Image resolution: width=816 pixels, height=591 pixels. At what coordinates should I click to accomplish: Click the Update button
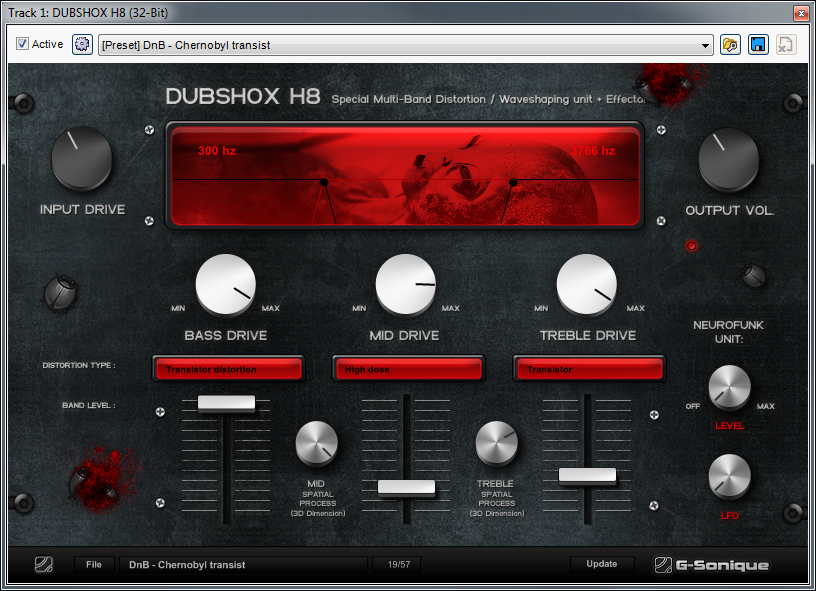click(x=602, y=564)
